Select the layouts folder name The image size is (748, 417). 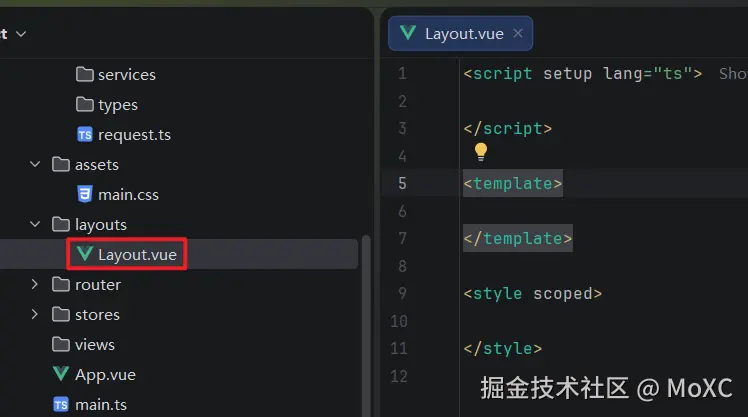101,225
